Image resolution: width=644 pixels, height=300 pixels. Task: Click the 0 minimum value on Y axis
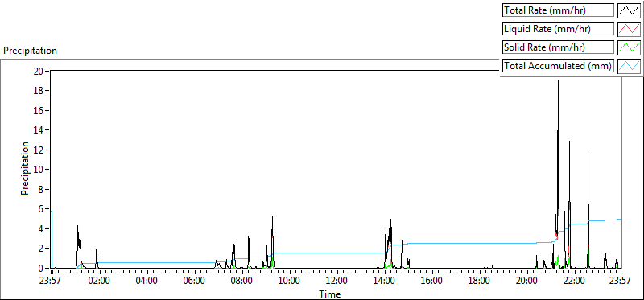(41, 269)
